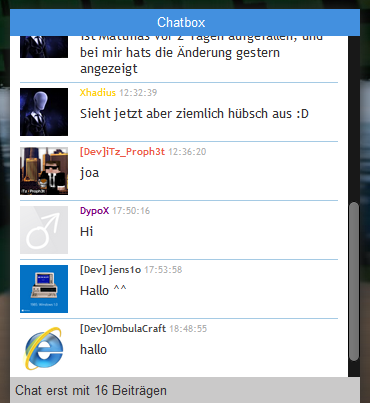Click the message 'joa'
Screen dimensions: 370x403
click(89, 173)
